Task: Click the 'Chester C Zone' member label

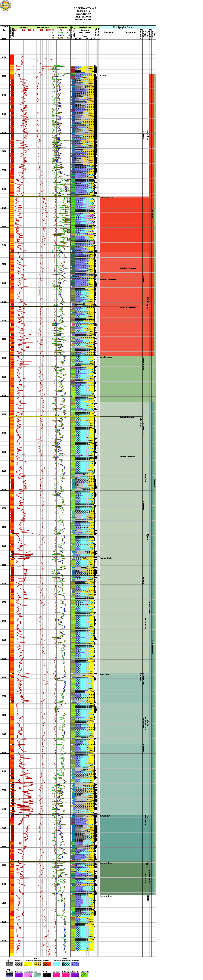Action: coord(106,863)
